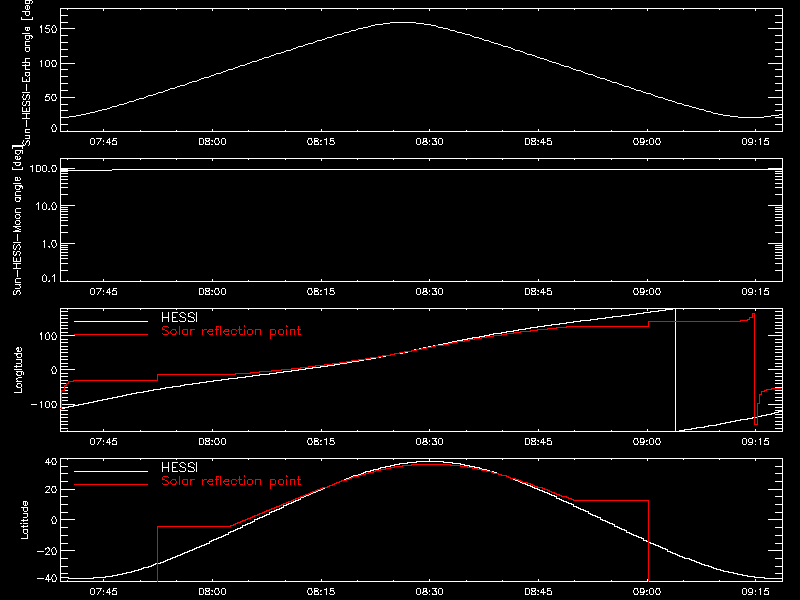Click the -40 tick on Latitude axis
This screenshot has width=800, height=600.
(47, 579)
